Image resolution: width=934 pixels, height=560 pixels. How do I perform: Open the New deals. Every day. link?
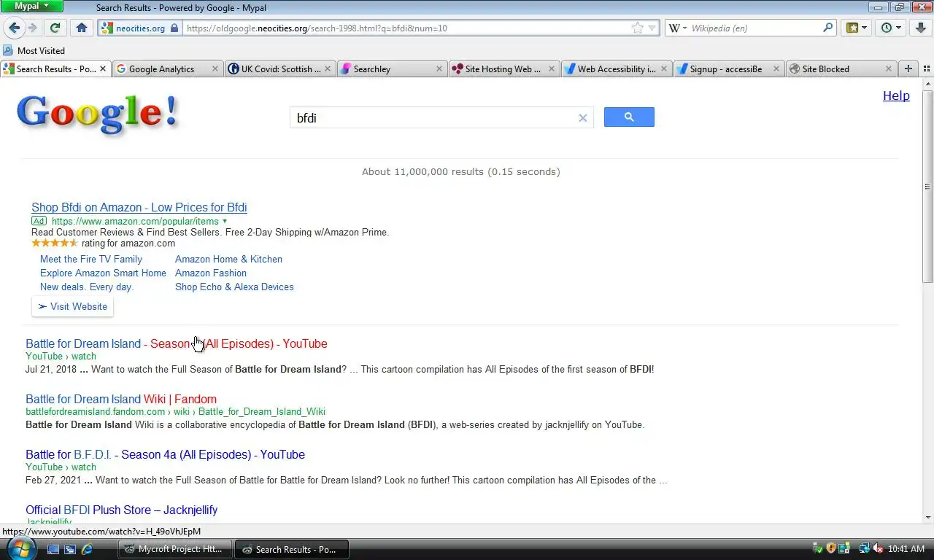(x=87, y=287)
